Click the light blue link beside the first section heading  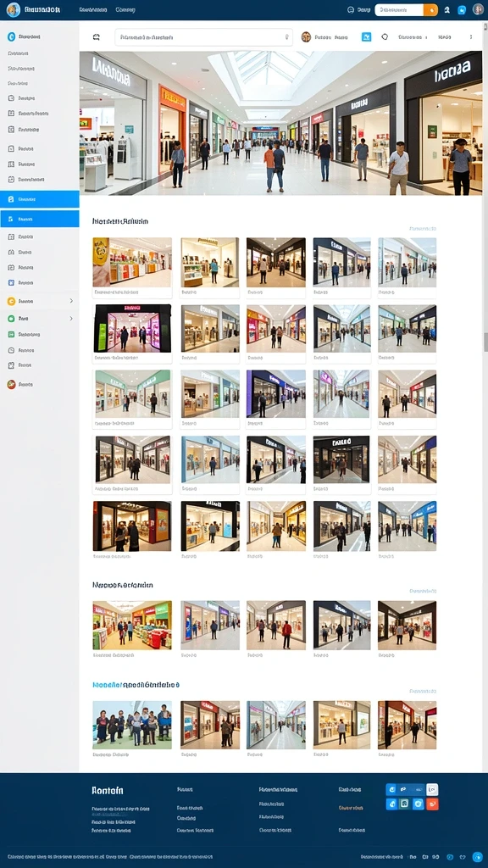coord(423,229)
